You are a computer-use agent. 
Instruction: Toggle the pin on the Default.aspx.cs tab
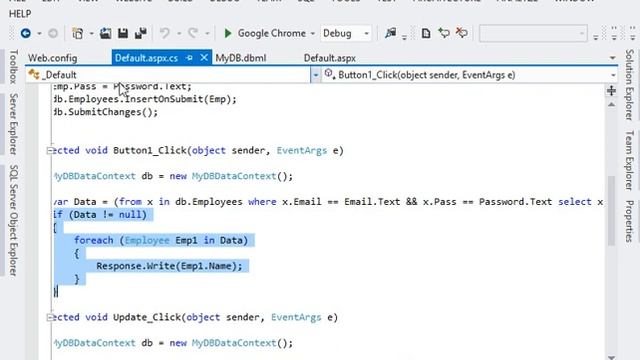coord(189,58)
